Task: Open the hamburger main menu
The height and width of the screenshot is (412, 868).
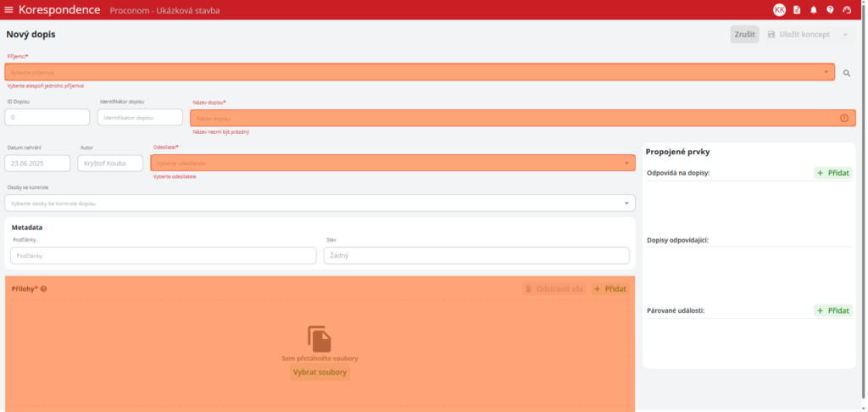Action: tap(9, 9)
